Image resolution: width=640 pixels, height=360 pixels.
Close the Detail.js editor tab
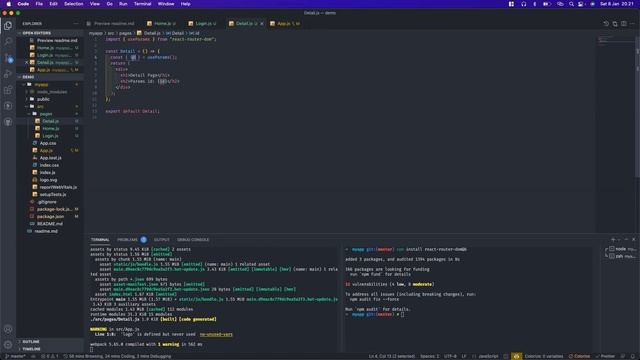click(x=262, y=24)
